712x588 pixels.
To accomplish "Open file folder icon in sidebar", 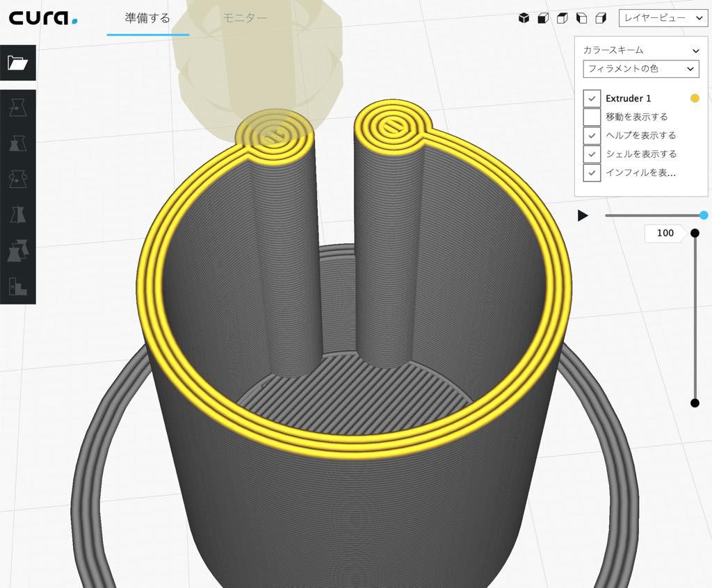I will (x=17, y=63).
